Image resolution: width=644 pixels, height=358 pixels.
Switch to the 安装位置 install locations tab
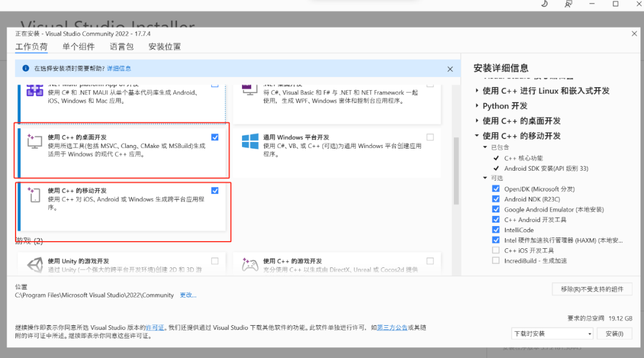coord(165,47)
